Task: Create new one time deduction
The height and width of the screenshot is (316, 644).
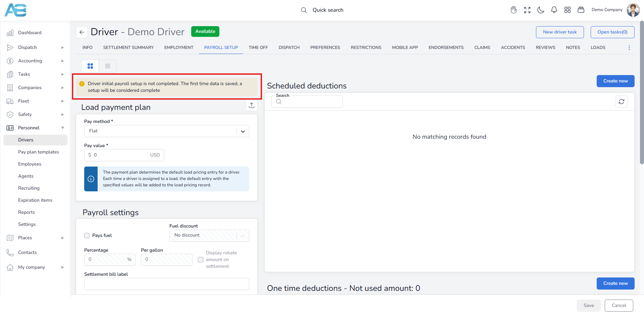Action: tap(615, 283)
